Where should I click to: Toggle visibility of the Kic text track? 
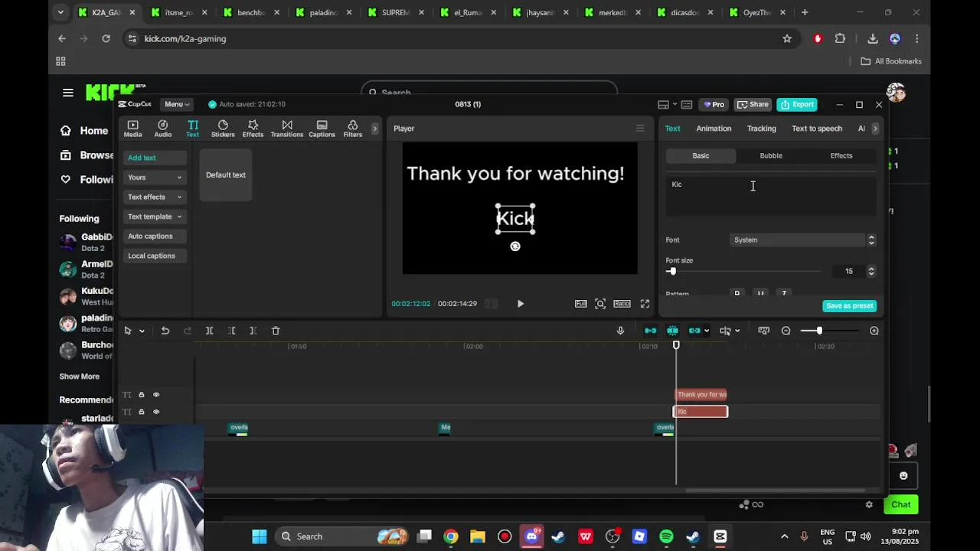156,412
